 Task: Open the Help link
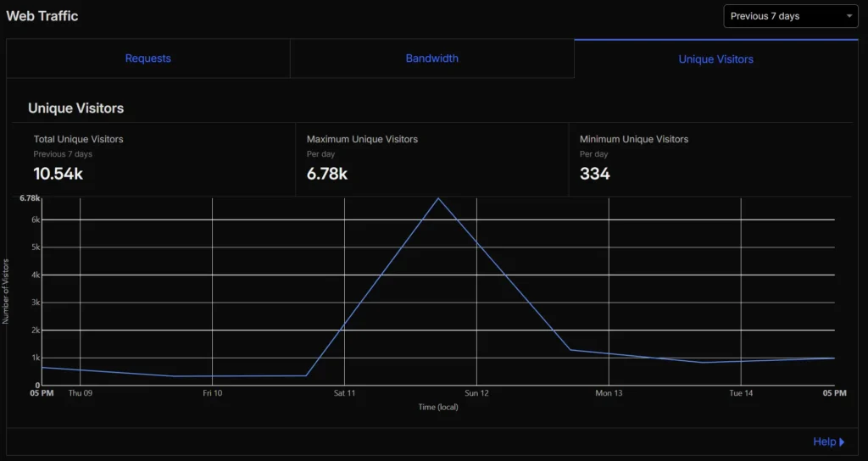tap(824, 442)
